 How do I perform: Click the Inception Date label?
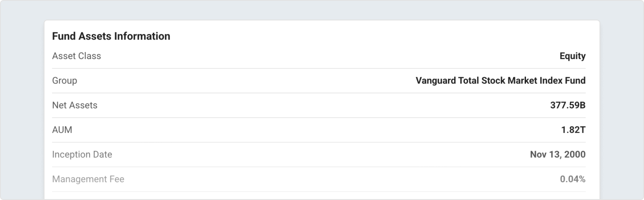82,155
